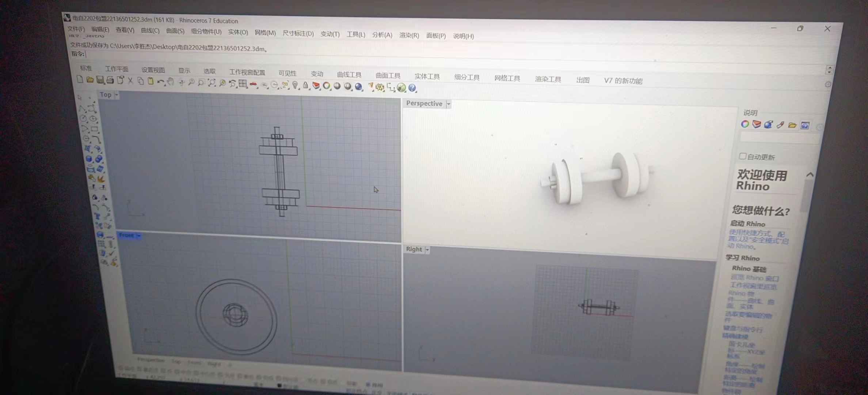The image size is (868, 395).
Task: Open the Perspective viewport dropdown arrow
Action: [449, 104]
